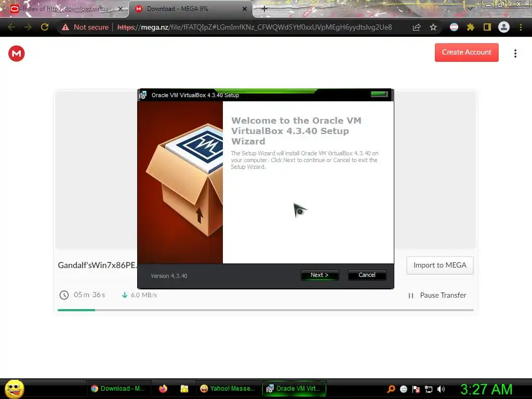Share this page icon in address bar
This screenshot has height=399, width=532.
tap(417, 27)
